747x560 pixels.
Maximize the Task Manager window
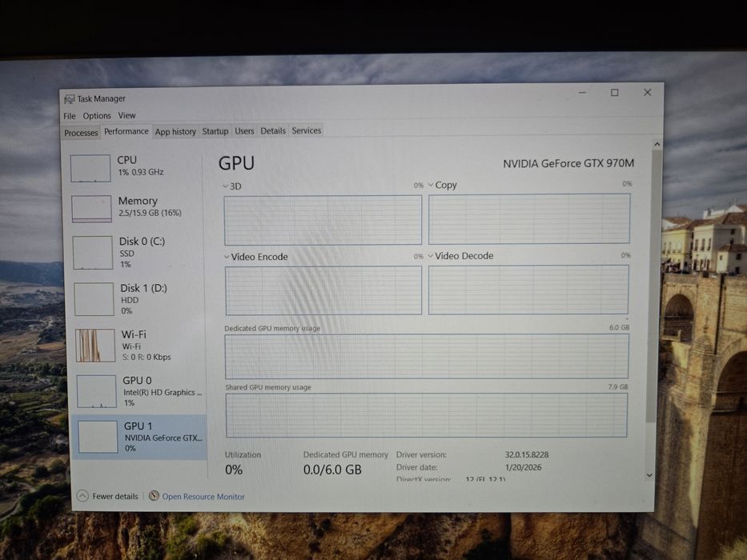615,93
